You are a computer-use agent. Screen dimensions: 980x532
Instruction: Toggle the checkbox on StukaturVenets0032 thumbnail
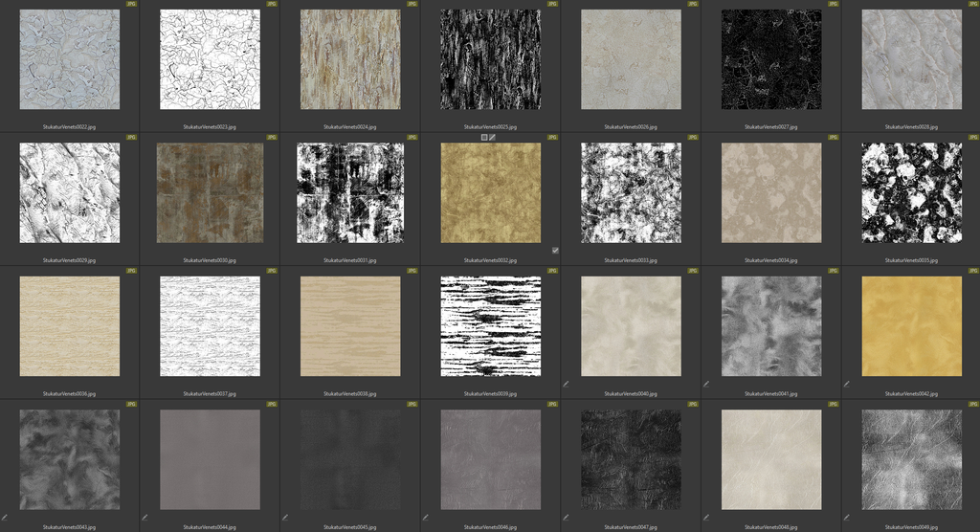coord(555,251)
